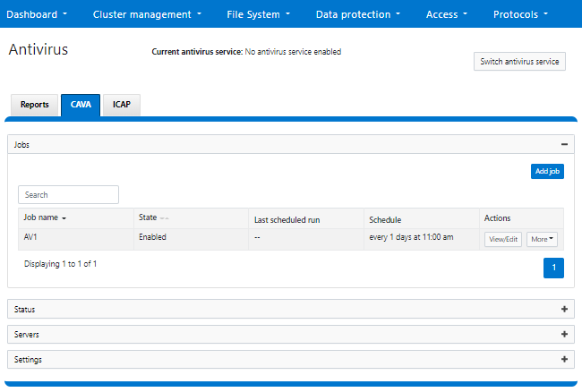The image size is (582, 392).
Task: Go to page 1 in pagination
Action: [553, 268]
